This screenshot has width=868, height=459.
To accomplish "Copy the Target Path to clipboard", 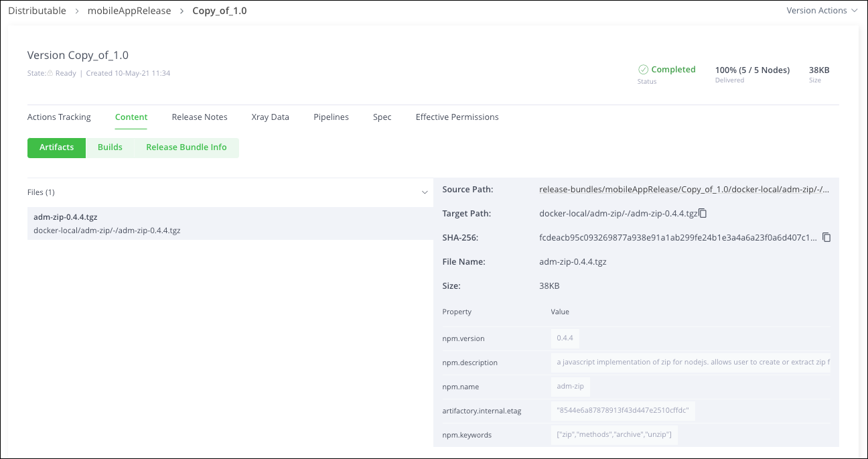I will coord(703,213).
